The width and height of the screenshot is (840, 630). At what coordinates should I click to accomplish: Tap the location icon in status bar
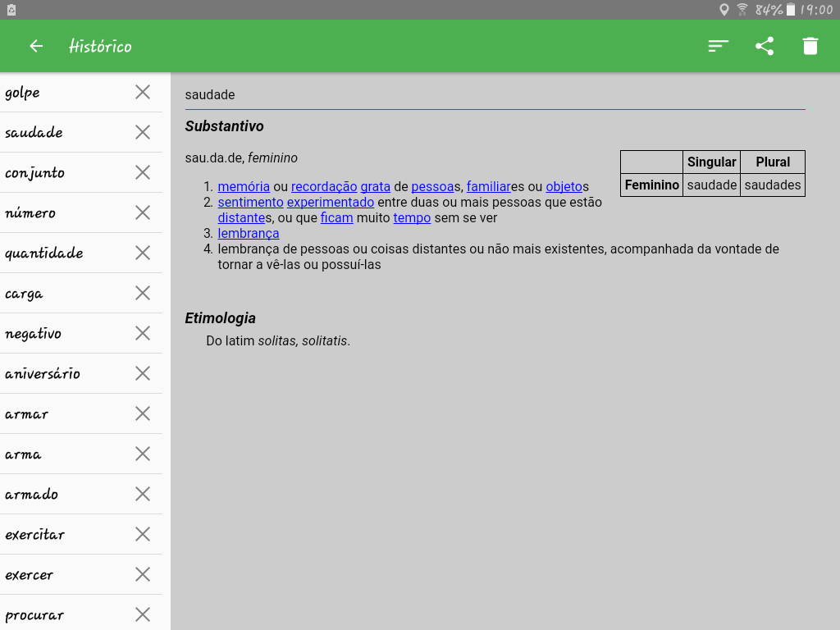724,10
